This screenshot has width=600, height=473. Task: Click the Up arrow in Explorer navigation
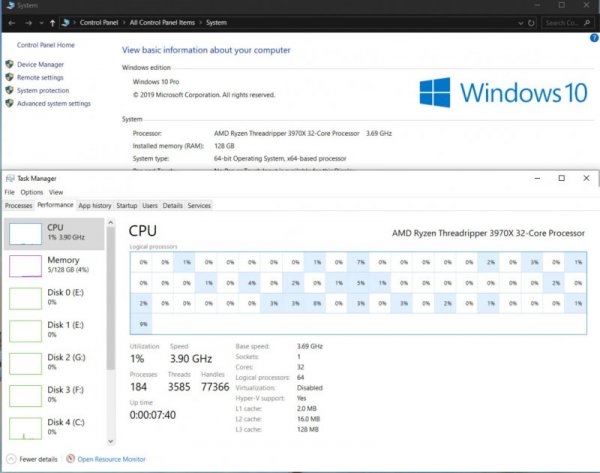pyautogui.click(x=51, y=22)
